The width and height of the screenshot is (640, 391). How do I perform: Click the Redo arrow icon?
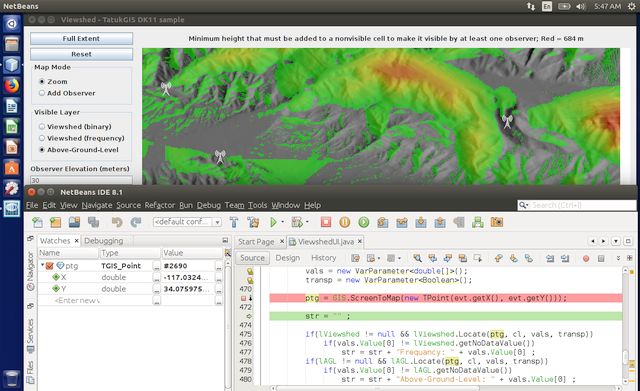(136, 222)
